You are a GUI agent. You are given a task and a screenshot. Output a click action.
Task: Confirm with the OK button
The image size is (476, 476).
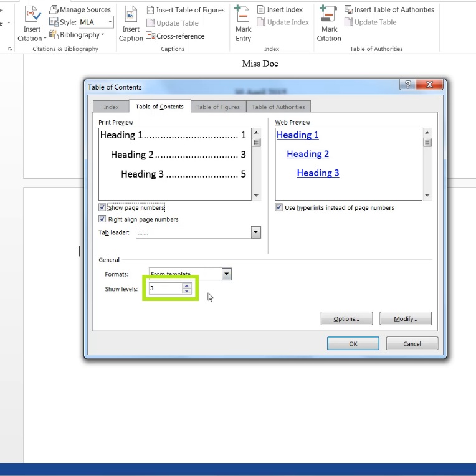coord(353,343)
